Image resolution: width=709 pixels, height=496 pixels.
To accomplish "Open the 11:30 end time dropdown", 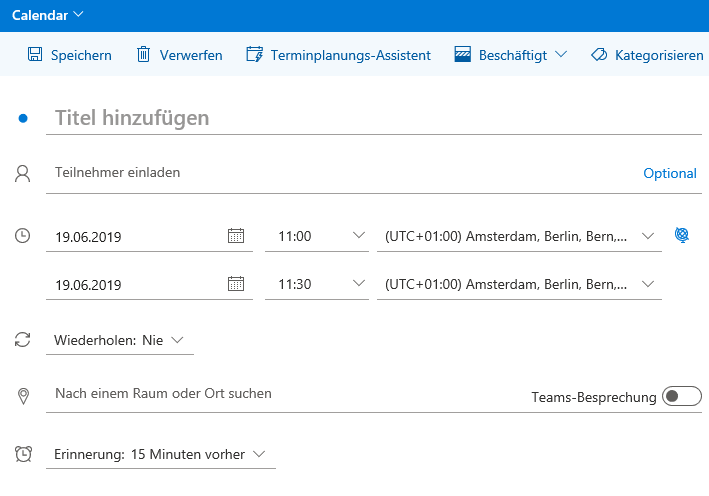I will [x=317, y=285].
